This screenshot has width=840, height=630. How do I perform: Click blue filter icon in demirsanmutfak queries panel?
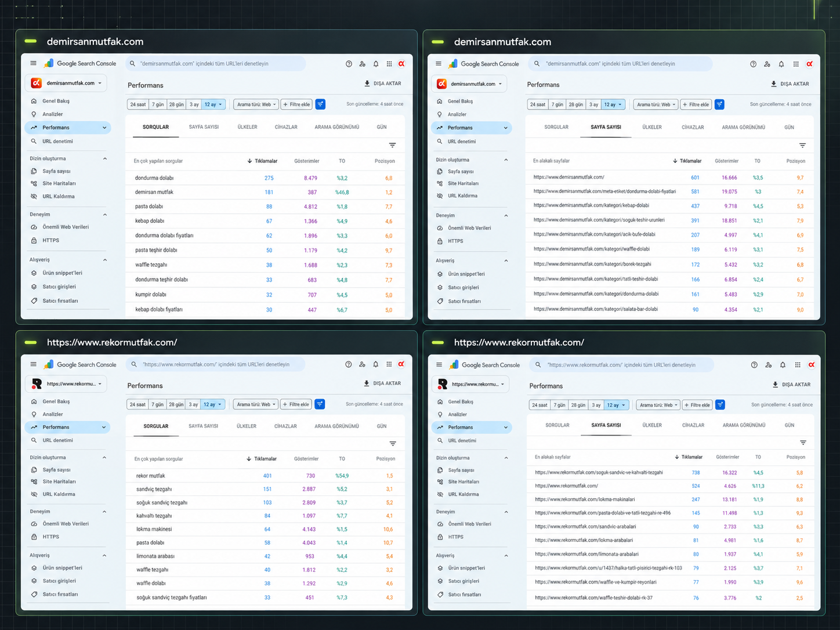pos(320,104)
